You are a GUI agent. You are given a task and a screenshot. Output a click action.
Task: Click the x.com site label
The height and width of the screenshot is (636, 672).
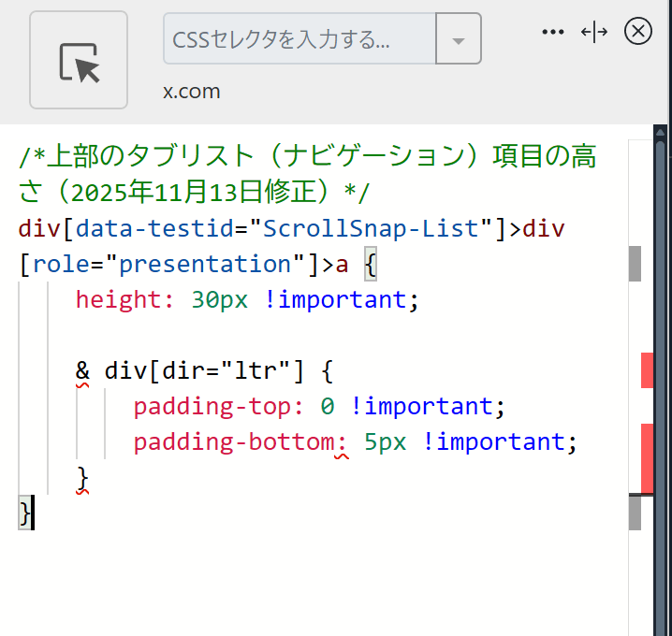[x=191, y=92]
